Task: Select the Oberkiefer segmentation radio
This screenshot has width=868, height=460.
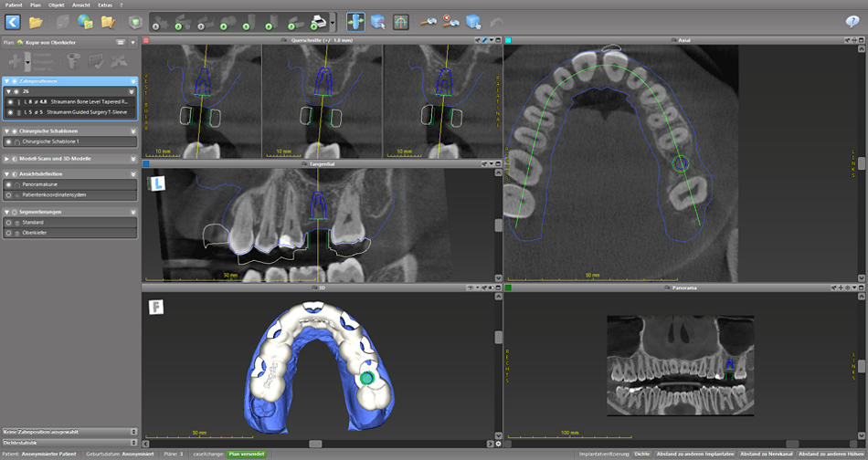Action: click(8, 233)
